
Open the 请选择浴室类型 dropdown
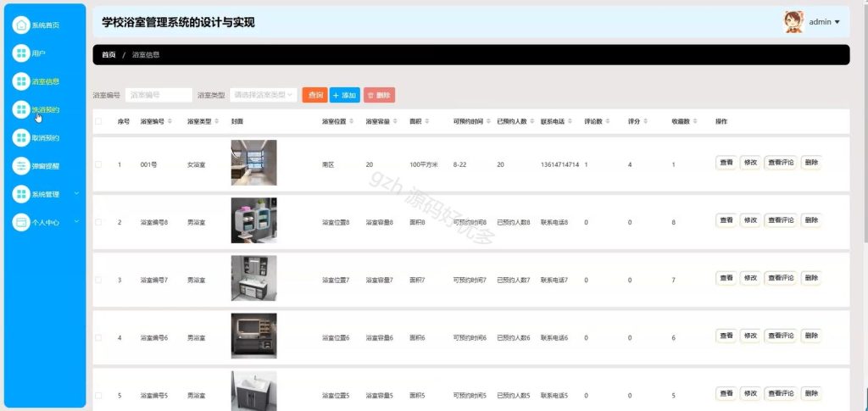(x=264, y=95)
